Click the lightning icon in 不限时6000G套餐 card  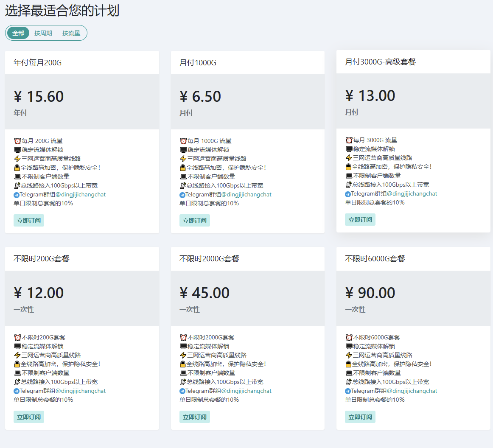(349, 355)
